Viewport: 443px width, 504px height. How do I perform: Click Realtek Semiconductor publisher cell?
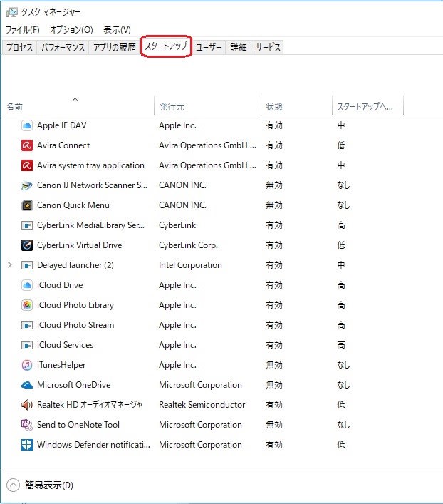(x=202, y=405)
